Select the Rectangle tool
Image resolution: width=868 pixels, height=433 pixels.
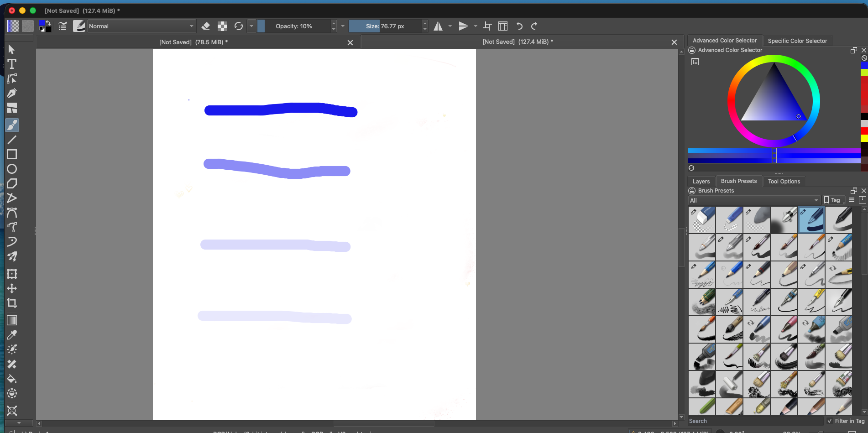(x=12, y=154)
